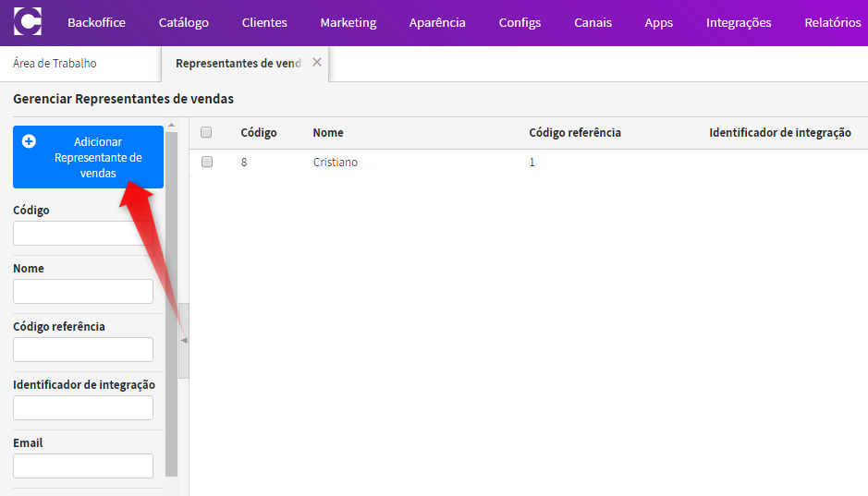Screen dimensions: 868x496
Task: Sort by Código column header
Action: coord(259,133)
